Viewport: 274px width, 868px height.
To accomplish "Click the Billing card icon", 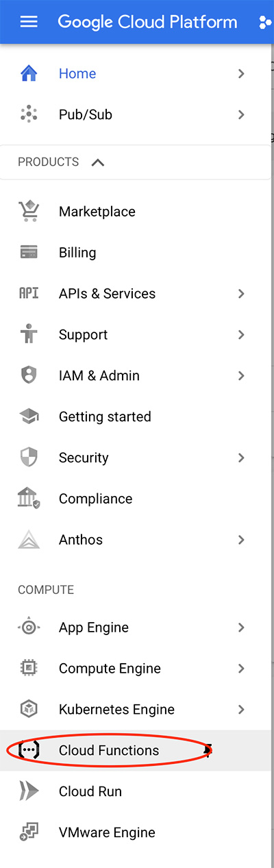I will coord(29,252).
